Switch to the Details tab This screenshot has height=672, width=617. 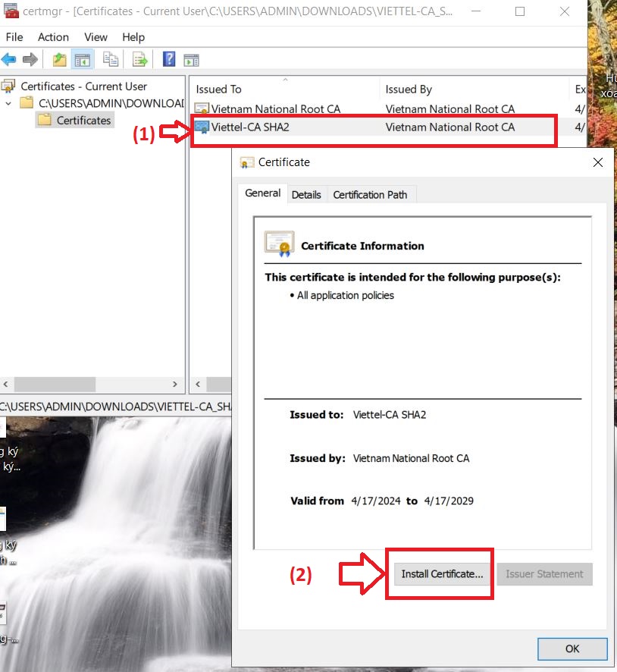pos(306,194)
